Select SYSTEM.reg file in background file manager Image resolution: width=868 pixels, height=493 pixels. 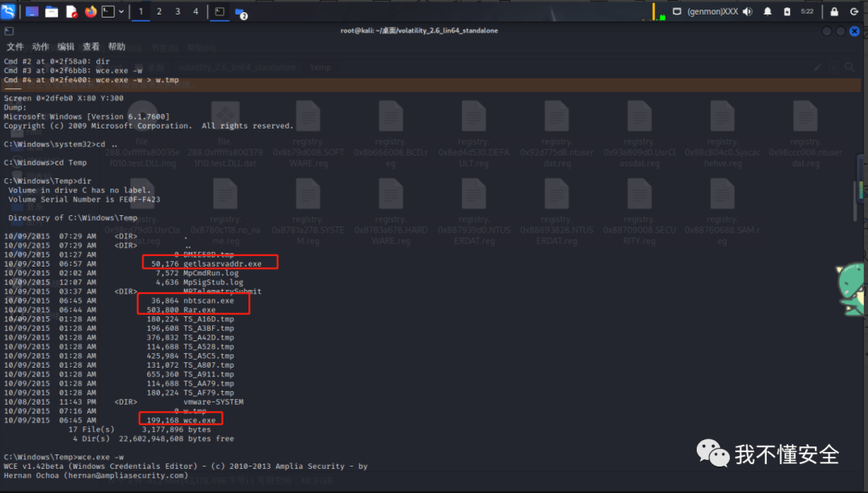coord(308,213)
